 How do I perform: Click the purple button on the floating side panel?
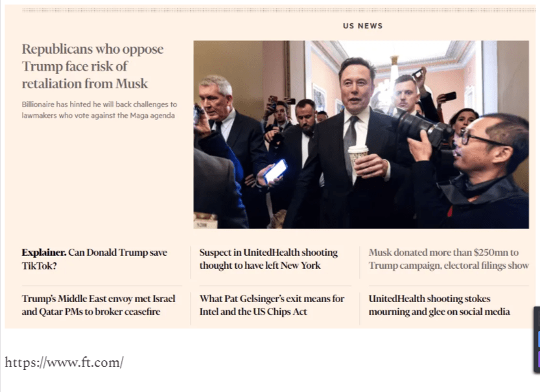(x=537, y=358)
